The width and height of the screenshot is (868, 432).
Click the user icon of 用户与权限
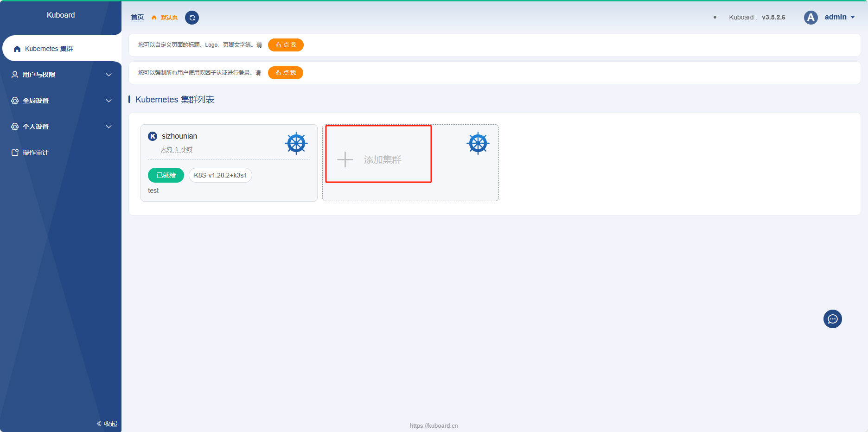[x=15, y=75]
